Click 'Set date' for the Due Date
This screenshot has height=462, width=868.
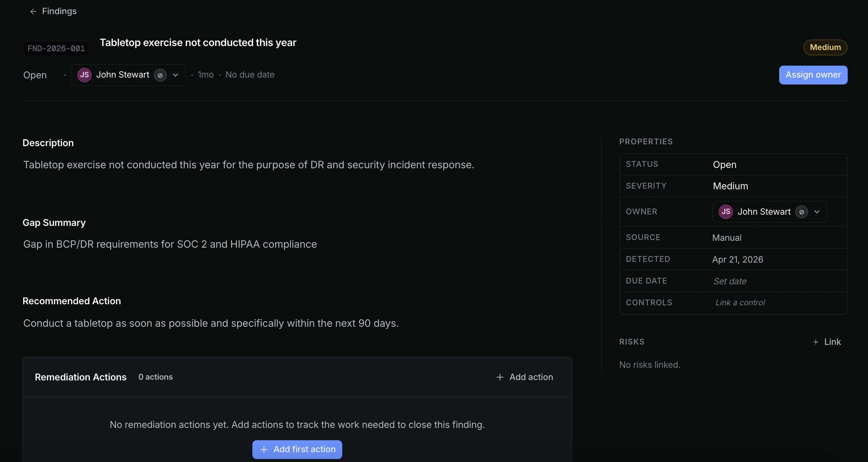[730, 281]
